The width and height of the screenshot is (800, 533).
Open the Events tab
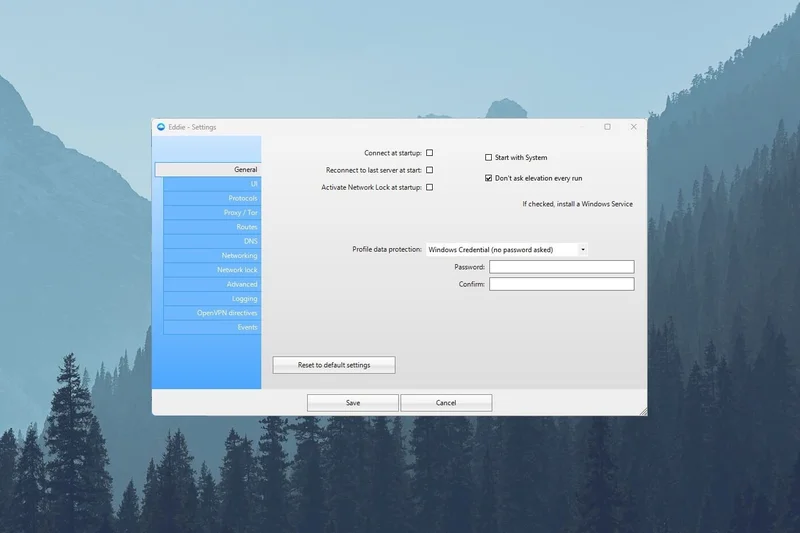pos(212,327)
